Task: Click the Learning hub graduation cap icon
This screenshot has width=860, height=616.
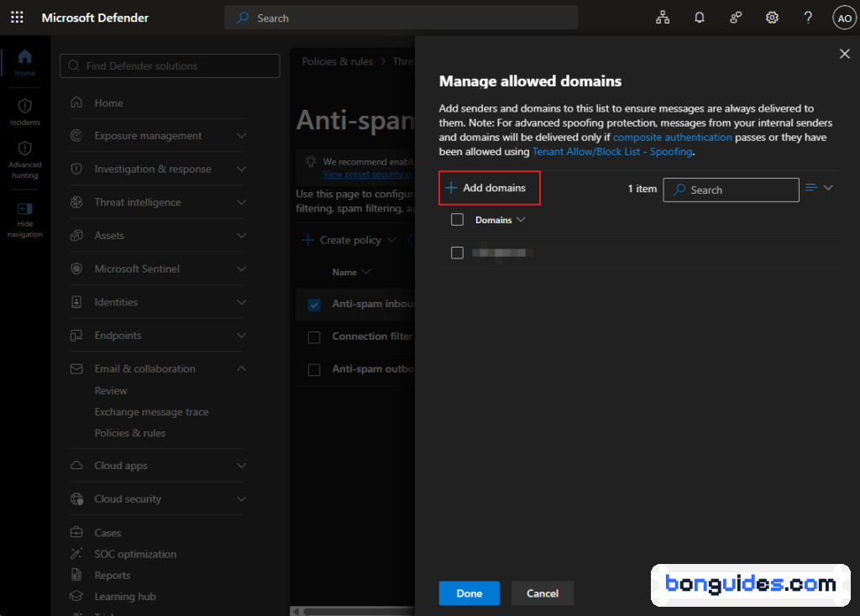Action: (76, 596)
